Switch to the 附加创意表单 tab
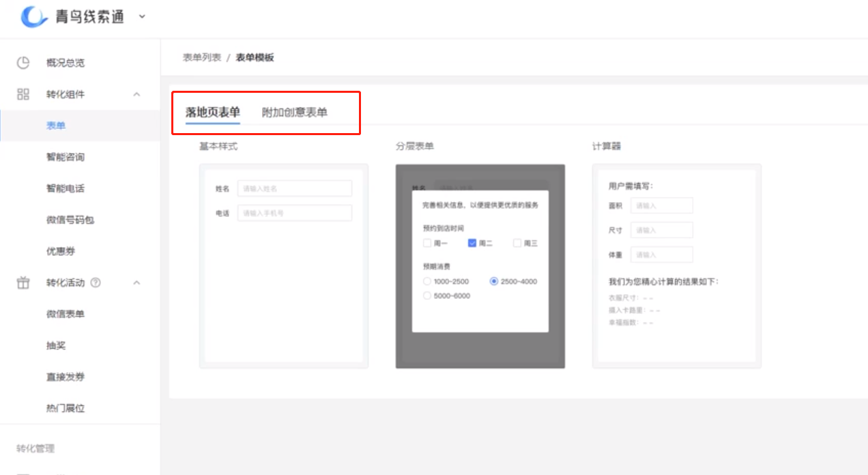 [x=295, y=113]
